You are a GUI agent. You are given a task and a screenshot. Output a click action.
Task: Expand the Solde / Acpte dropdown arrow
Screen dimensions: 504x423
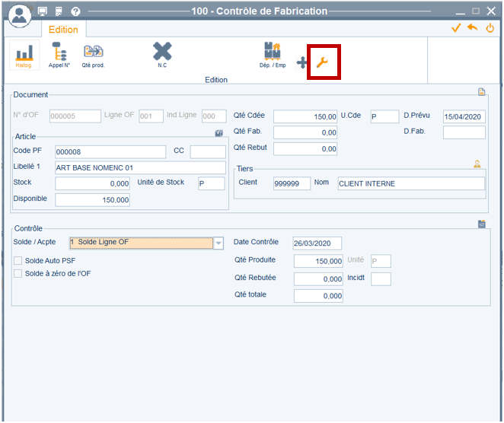click(x=219, y=243)
